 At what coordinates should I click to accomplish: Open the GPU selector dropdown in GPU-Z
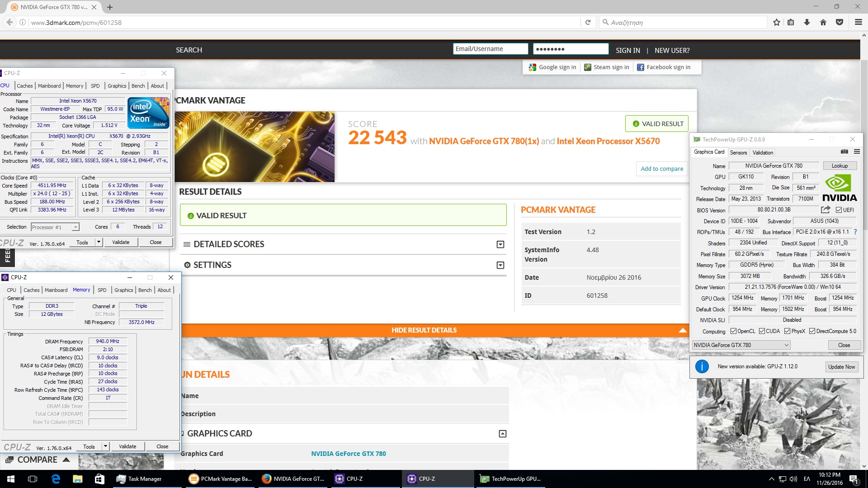(741, 345)
